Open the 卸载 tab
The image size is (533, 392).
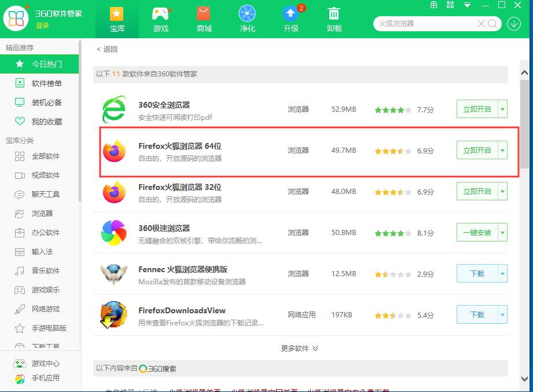point(334,19)
